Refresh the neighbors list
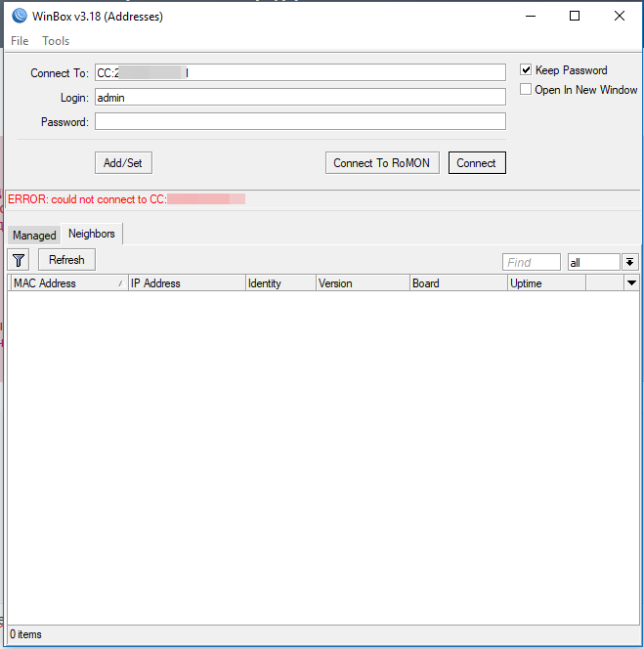Image resolution: width=644 pixels, height=649 pixels. coord(66,260)
